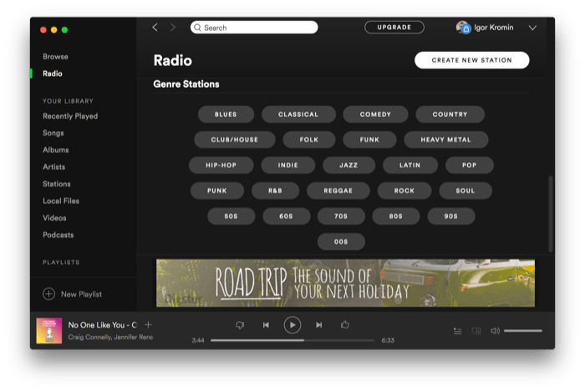Seek within the song progress bar
The height and width of the screenshot is (392, 585).
[x=292, y=340]
